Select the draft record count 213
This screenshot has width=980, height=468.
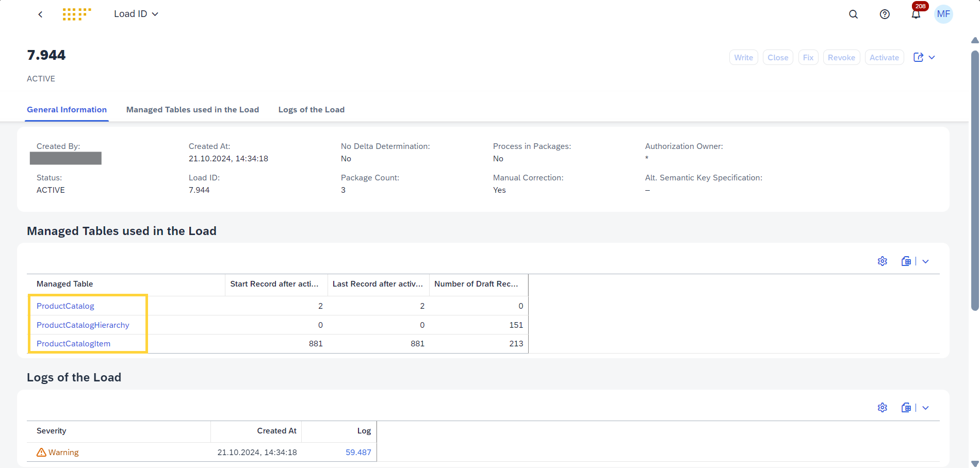pyautogui.click(x=516, y=344)
